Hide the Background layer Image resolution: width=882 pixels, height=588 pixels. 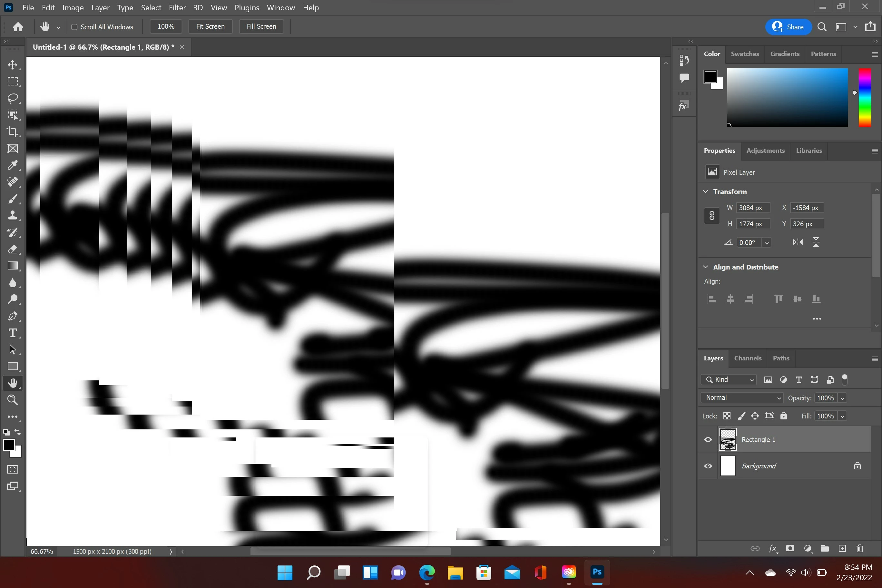708,466
